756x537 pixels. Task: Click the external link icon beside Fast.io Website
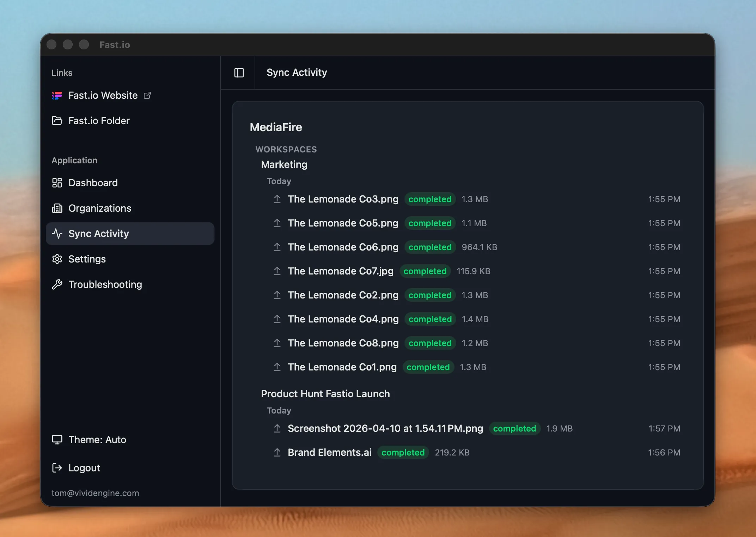click(147, 95)
